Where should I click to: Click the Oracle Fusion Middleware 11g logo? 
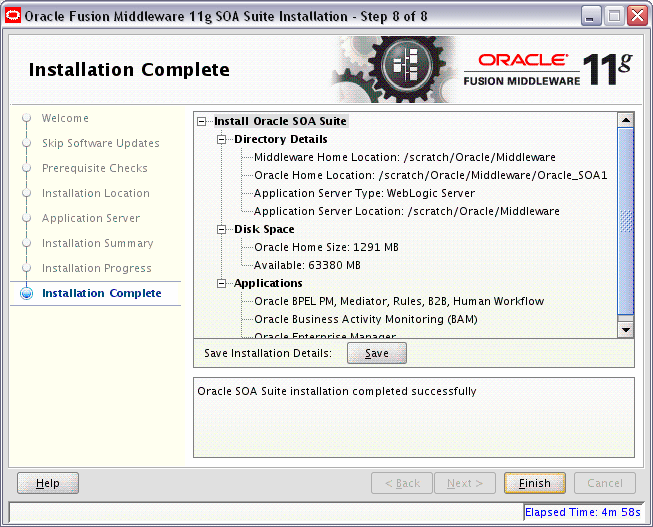548,70
